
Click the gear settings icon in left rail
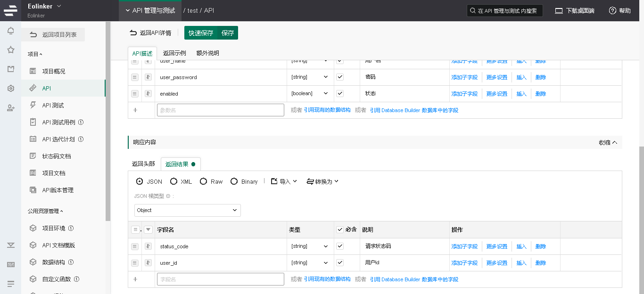click(x=10, y=89)
